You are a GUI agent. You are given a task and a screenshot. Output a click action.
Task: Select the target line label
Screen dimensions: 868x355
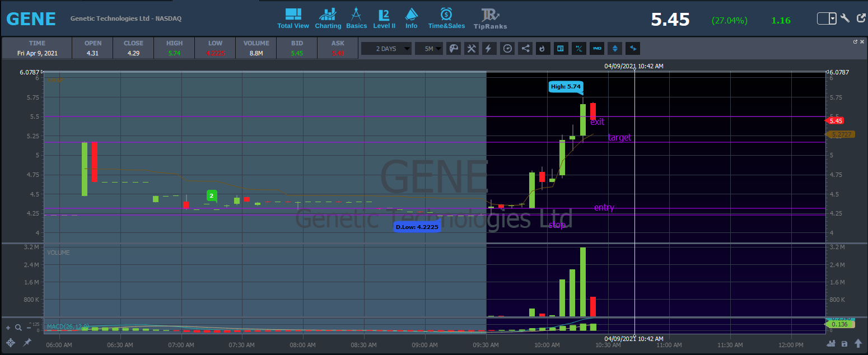[619, 137]
